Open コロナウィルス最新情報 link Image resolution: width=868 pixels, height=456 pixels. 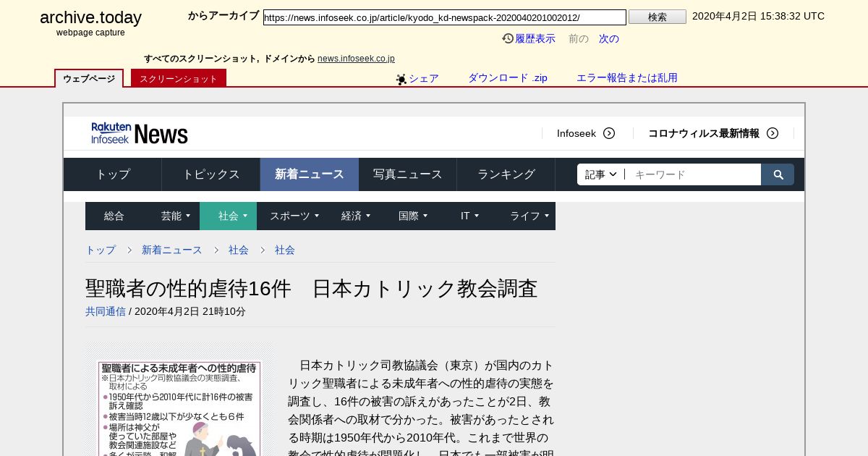[x=704, y=133]
